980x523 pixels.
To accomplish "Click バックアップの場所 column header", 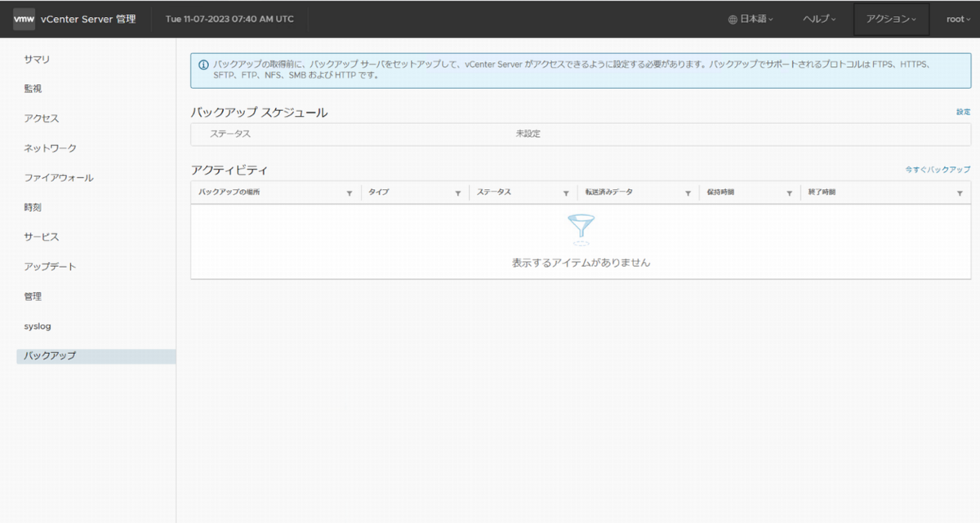I will (x=229, y=193).
